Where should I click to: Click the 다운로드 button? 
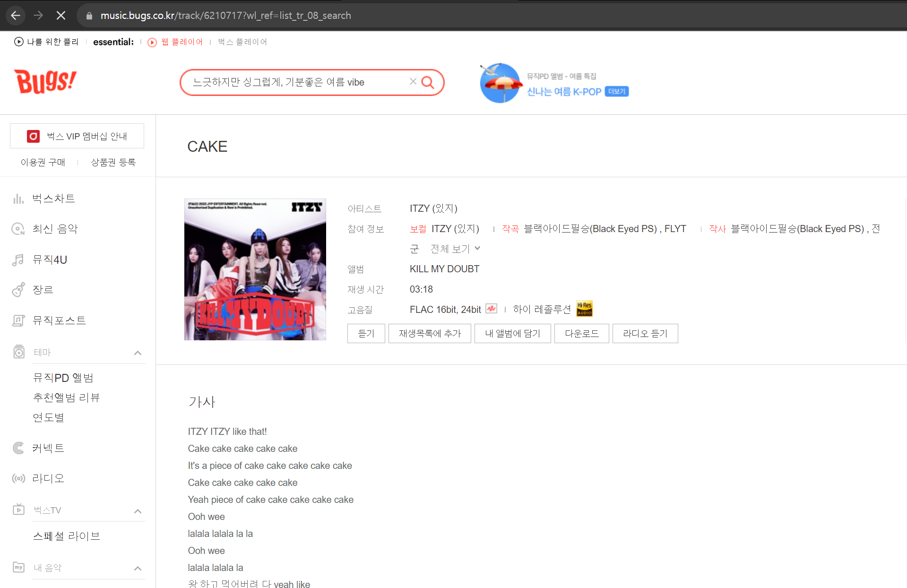(x=582, y=333)
